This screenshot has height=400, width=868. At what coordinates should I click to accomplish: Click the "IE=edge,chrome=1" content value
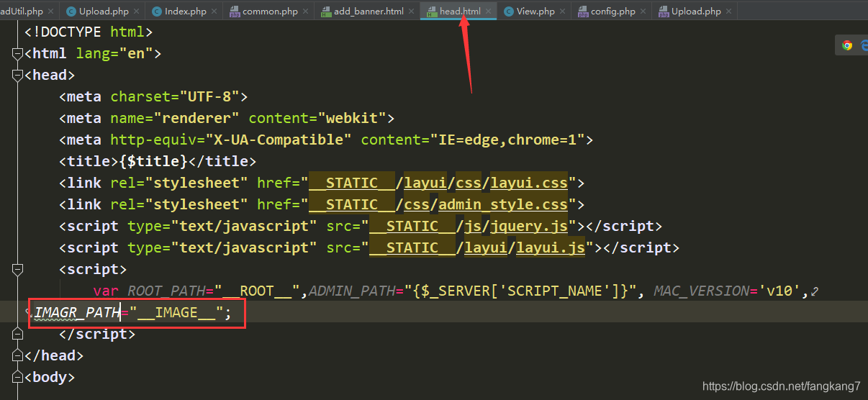point(507,140)
